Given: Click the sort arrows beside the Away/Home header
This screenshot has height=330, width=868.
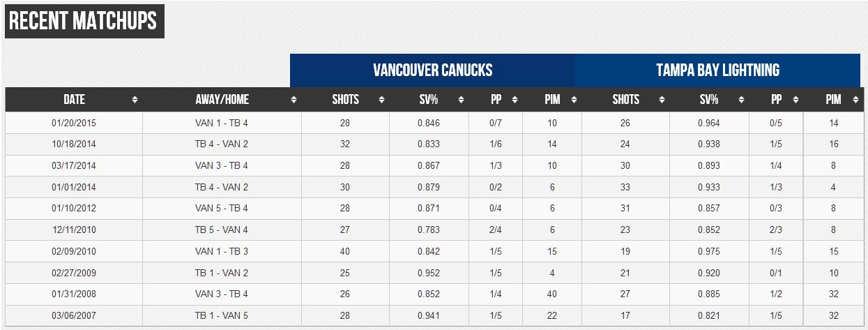Looking at the screenshot, I should (294, 100).
